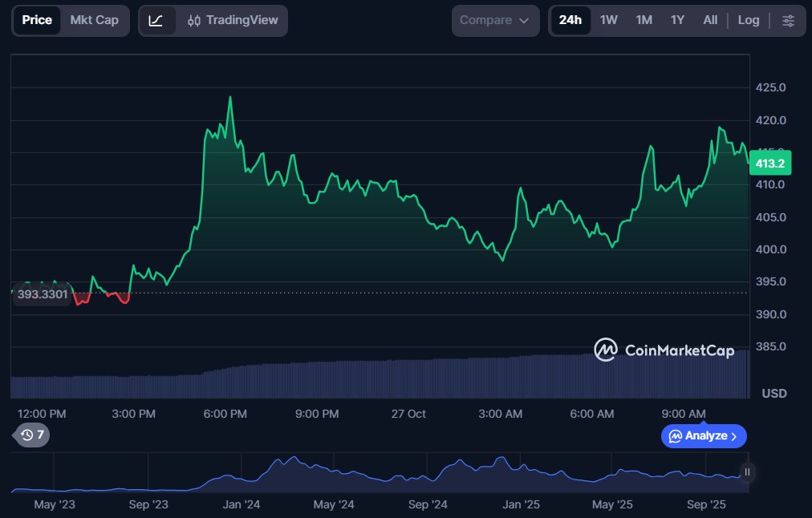The width and height of the screenshot is (812, 518).
Task: Select the 1Y time range
Action: click(677, 20)
